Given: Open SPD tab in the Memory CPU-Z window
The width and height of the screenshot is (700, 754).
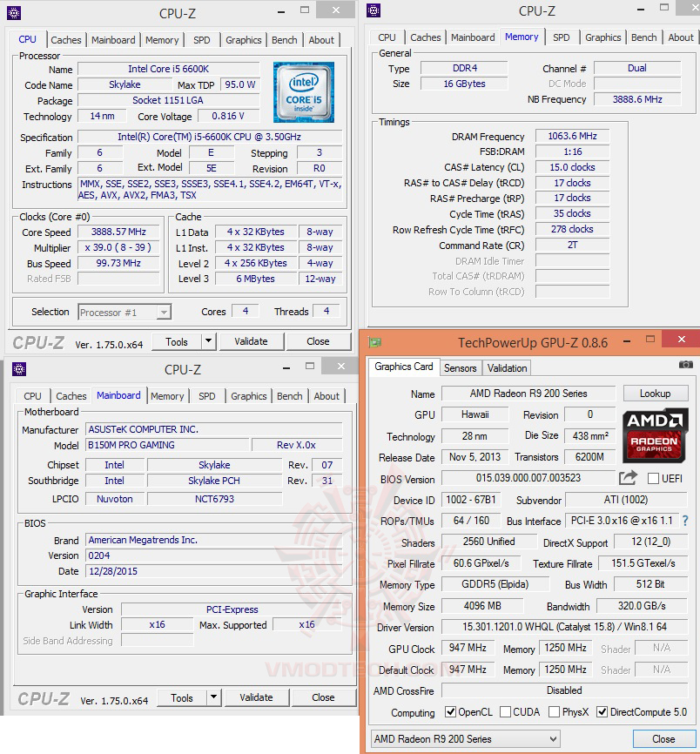Looking at the screenshot, I should point(561,37).
